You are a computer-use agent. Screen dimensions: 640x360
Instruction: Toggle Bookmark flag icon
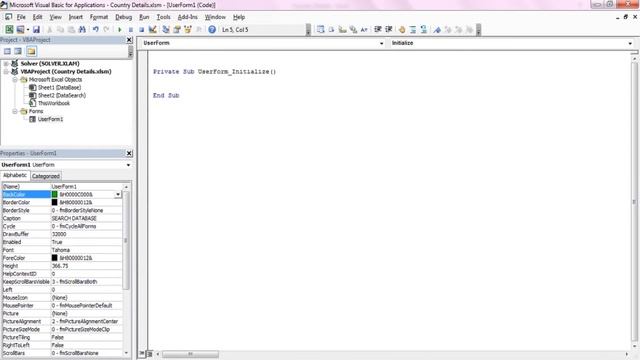(437, 29)
